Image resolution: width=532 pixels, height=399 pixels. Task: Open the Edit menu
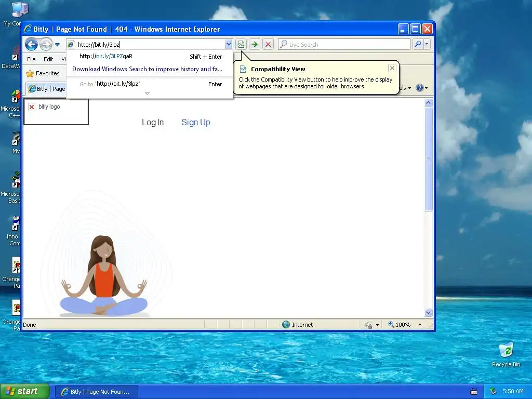48,59
